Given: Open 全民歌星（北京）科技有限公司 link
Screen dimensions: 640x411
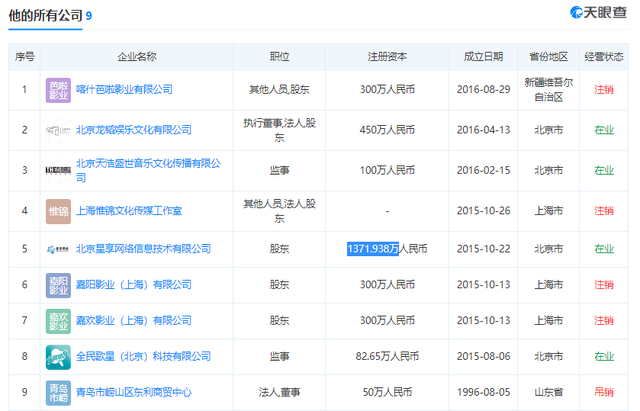Looking at the screenshot, I should (143, 356).
